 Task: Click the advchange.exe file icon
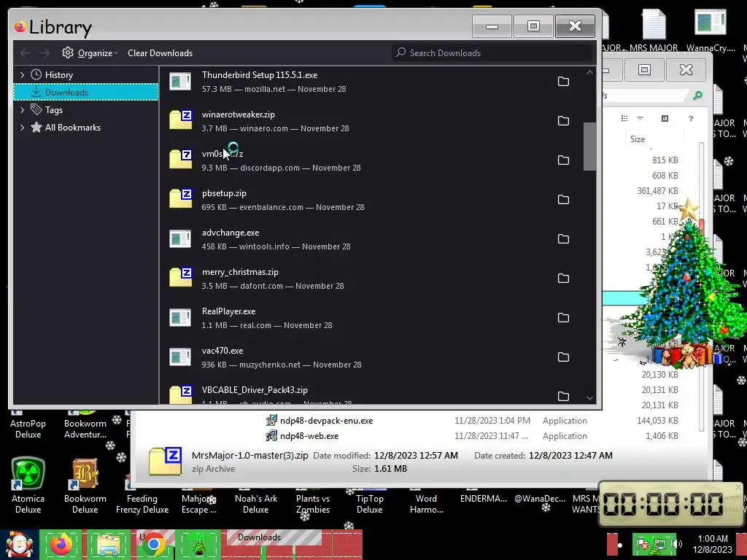(x=181, y=238)
